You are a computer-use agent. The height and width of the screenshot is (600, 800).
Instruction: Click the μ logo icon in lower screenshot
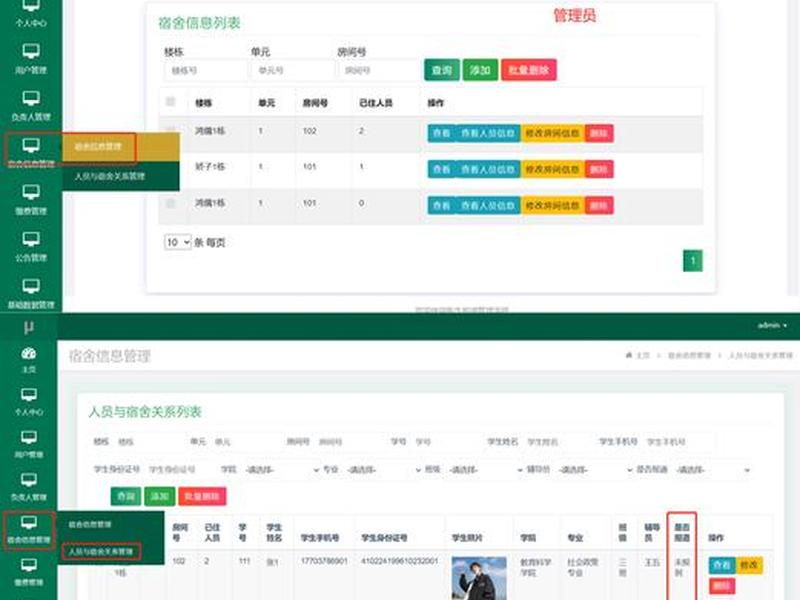(29, 327)
